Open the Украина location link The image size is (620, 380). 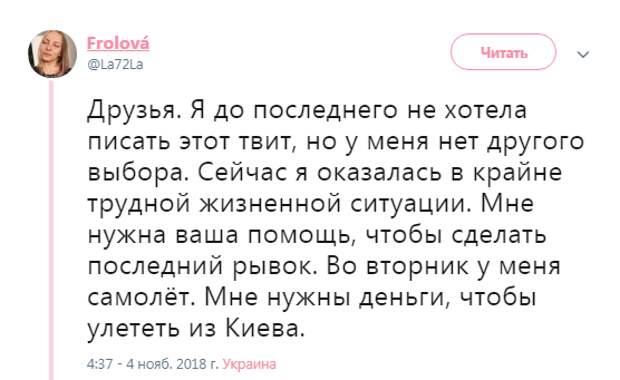coord(250,364)
